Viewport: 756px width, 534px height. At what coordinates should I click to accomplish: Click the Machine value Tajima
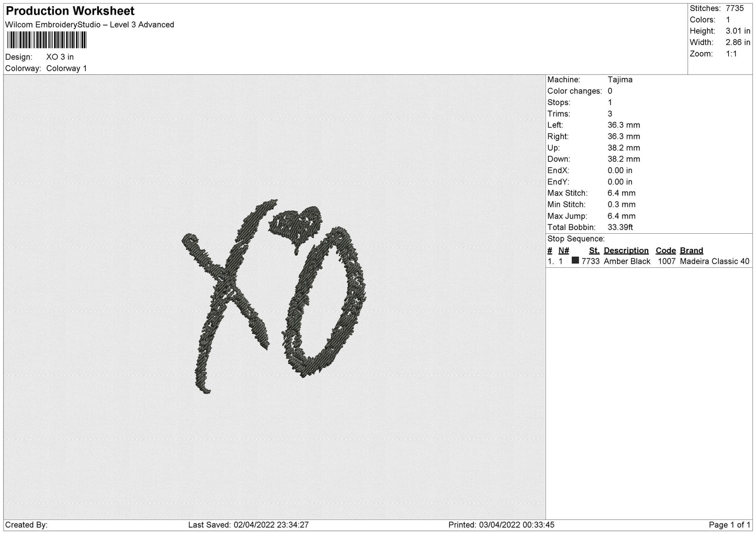tap(620, 79)
